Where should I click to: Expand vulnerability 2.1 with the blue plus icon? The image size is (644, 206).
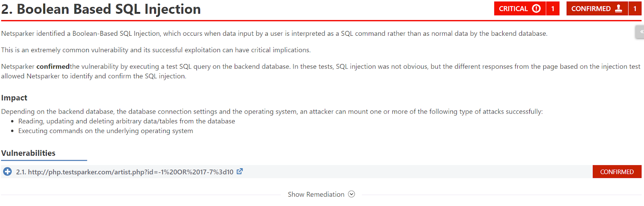click(7, 172)
